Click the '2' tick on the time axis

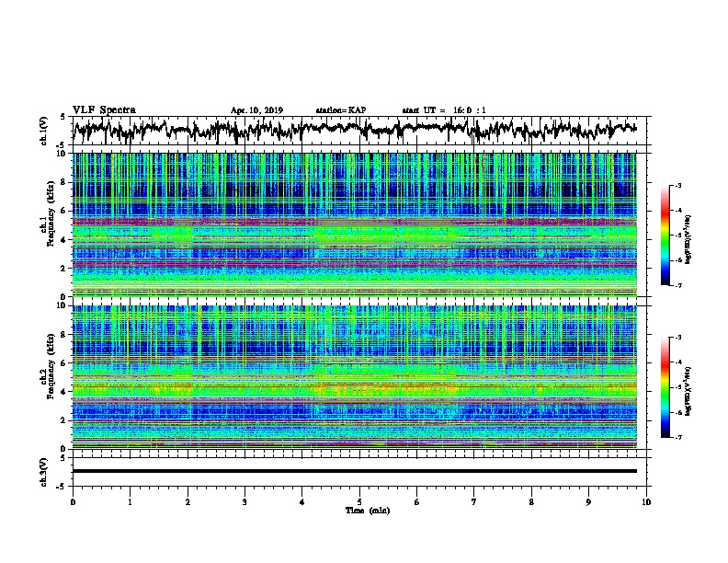click(x=188, y=502)
